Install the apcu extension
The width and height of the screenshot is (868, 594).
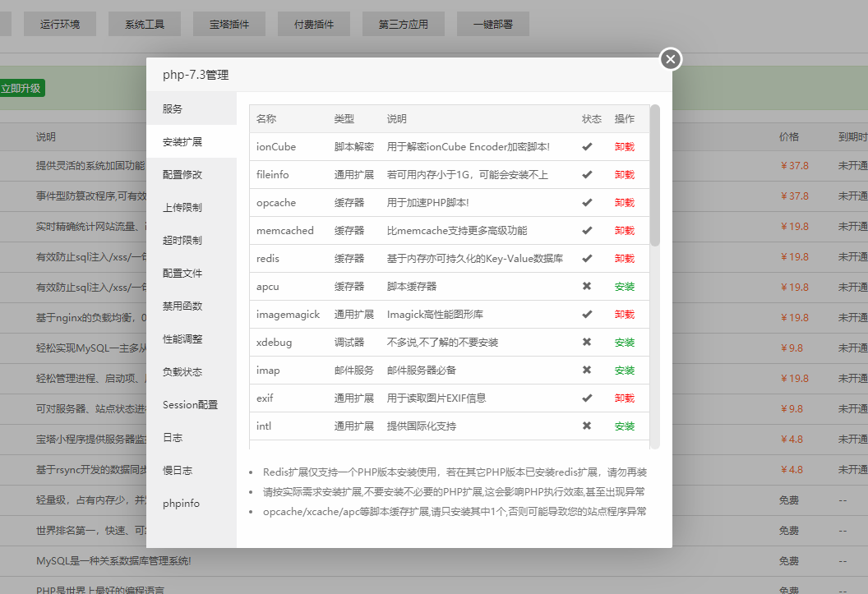tap(625, 287)
